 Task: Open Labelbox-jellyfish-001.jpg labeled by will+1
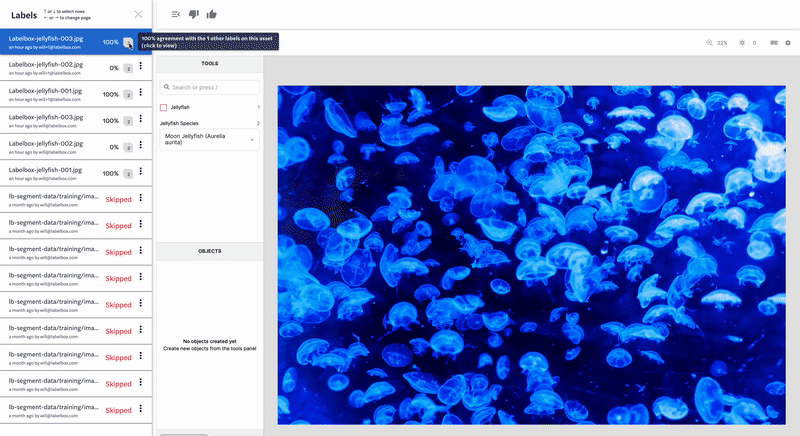pyautogui.click(x=76, y=94)
